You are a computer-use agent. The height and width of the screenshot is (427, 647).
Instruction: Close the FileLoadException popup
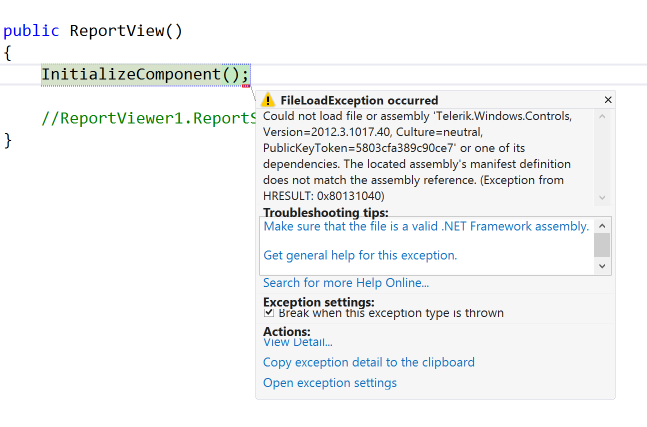pos(608,100)
